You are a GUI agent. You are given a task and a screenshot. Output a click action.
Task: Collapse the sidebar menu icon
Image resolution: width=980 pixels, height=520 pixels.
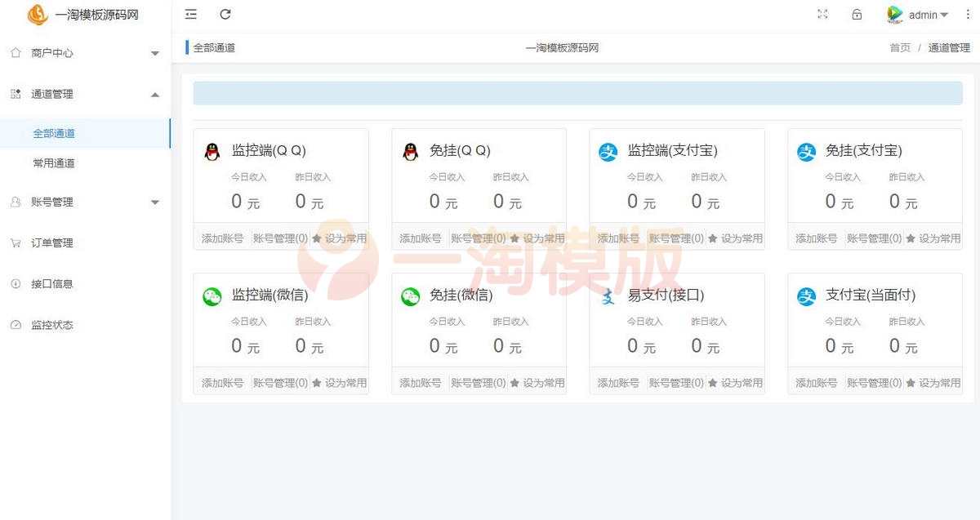click(191, 14)
